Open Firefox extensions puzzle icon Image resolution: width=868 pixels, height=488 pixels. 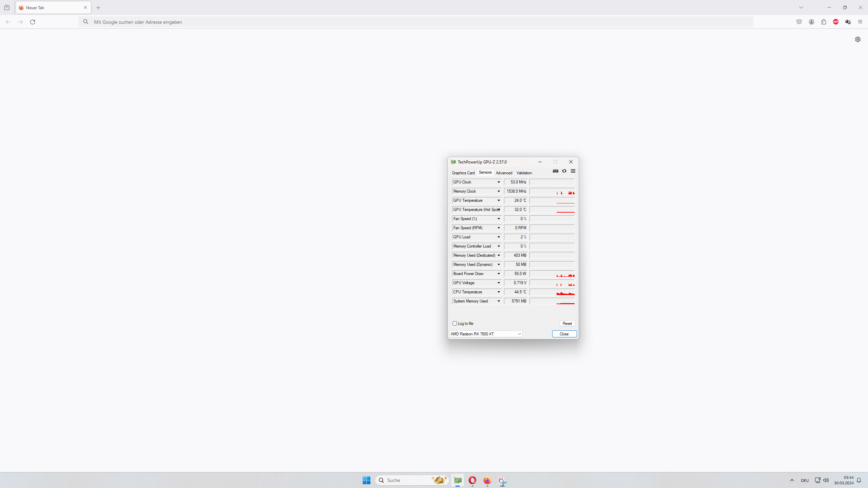click(824, 22)
